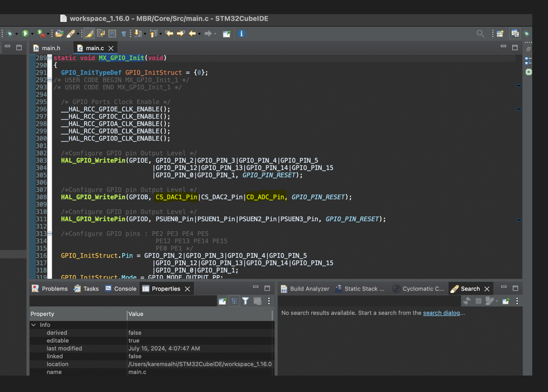This screenshot has width=548, height=392.
Task: Switch to the C/C++ perspective icon
Action: pos(515,34)
